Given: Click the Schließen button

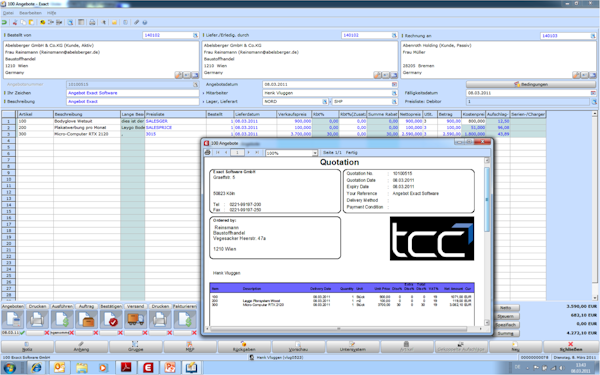Looking at the screenshot, I should (x=571, y=347).
